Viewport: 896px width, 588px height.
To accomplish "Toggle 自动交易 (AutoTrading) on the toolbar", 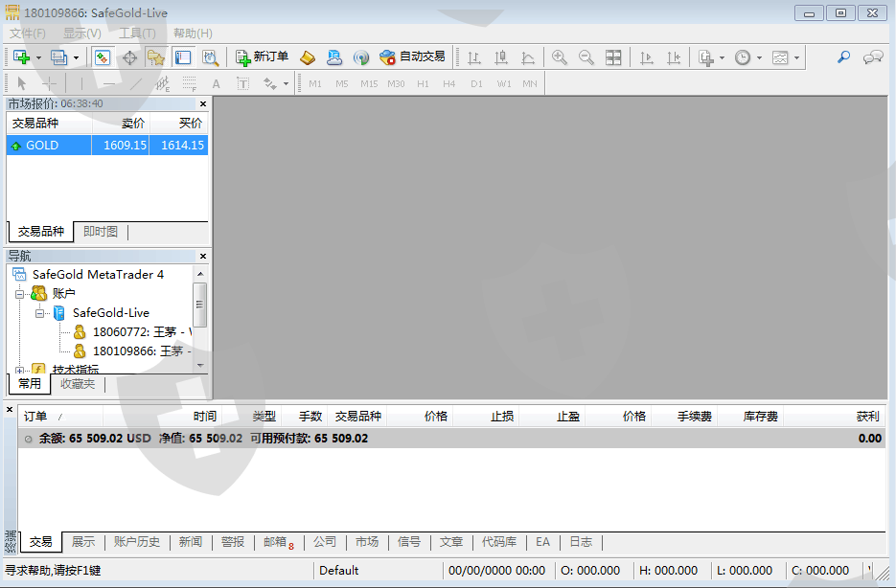I will pyautogui.click(x=412, y=57).
